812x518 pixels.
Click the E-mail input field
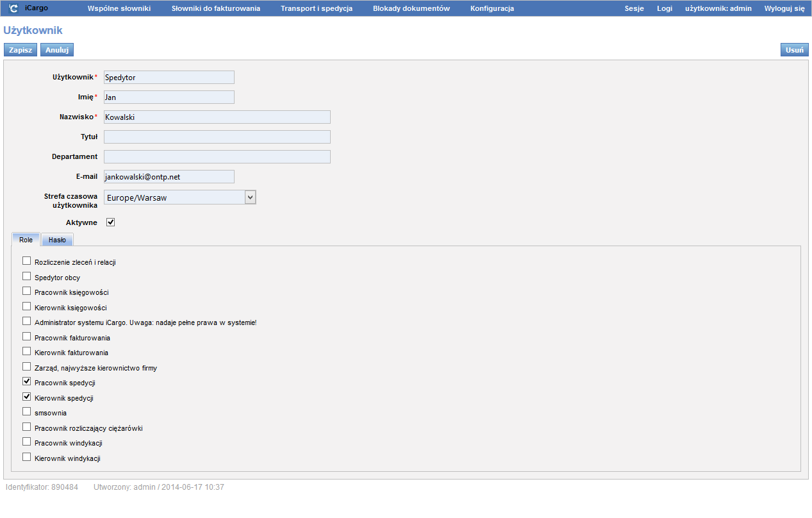(169, 176)
